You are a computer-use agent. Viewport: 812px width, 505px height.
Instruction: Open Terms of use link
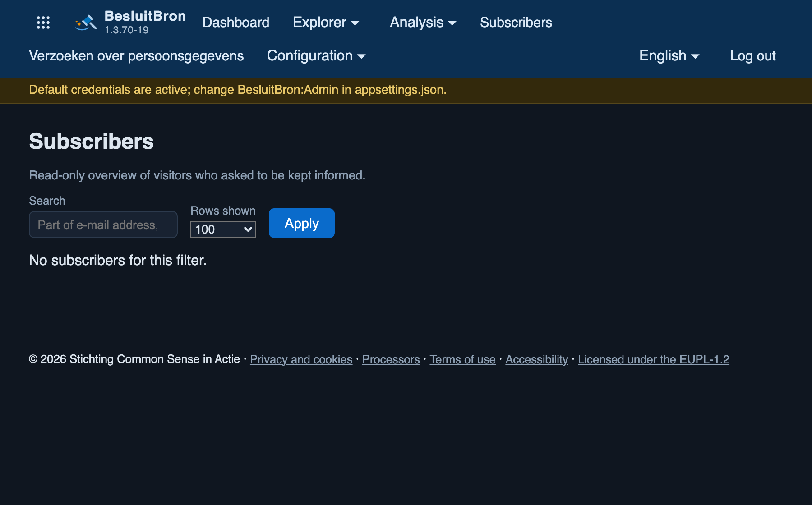coord(462,359)
